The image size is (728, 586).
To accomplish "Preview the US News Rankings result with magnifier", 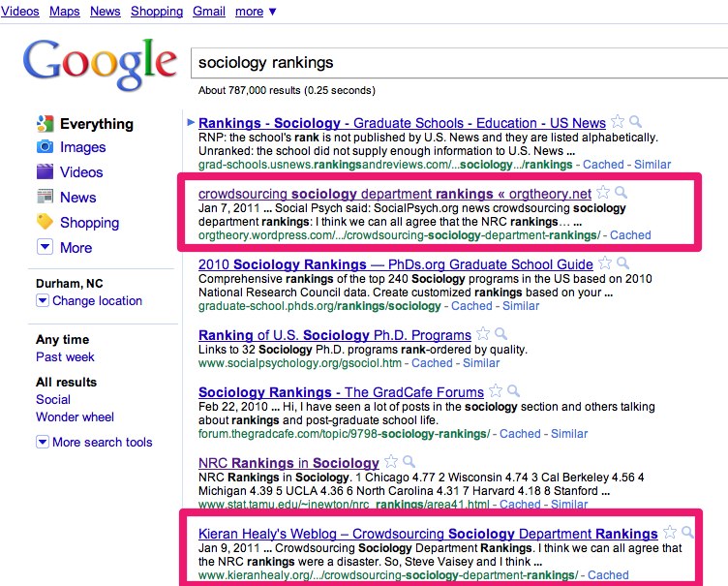I will click(x=636, y=122).
